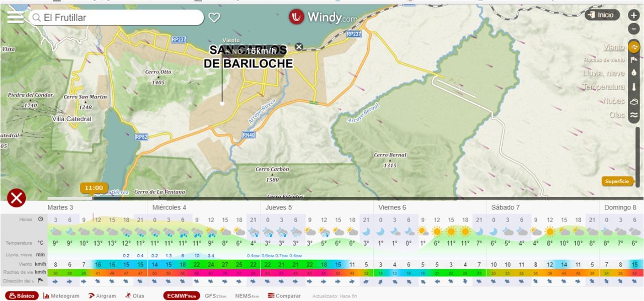Select the ECMWF forecast model
644x301 pixels.
pos(181,296)
